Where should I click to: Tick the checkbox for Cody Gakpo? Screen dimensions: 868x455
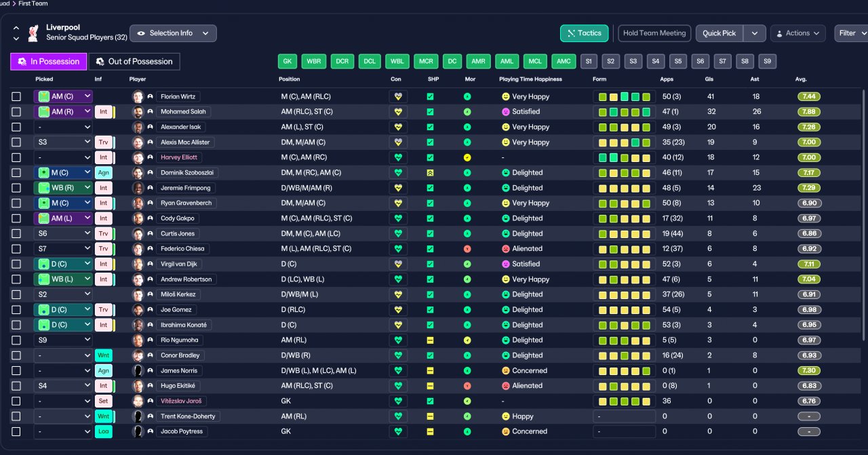pyautogui.click(x=16, y=218)
